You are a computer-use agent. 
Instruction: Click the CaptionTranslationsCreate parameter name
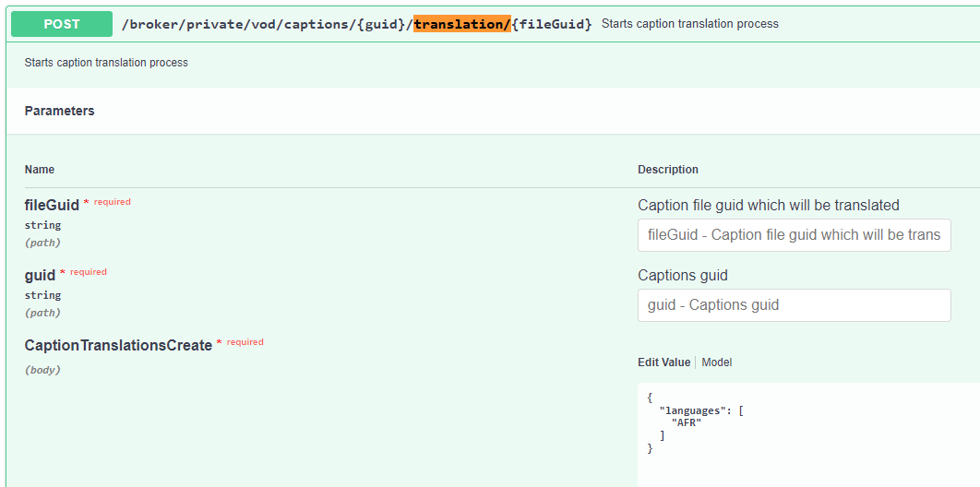tap(118, 345)
